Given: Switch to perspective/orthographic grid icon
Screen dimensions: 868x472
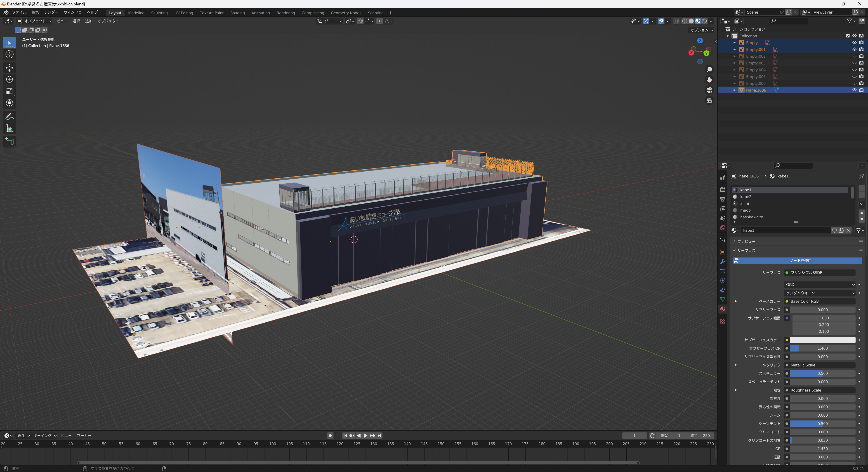Looking at the screenshot, I should pyautogui.click(x=709, y=100).
